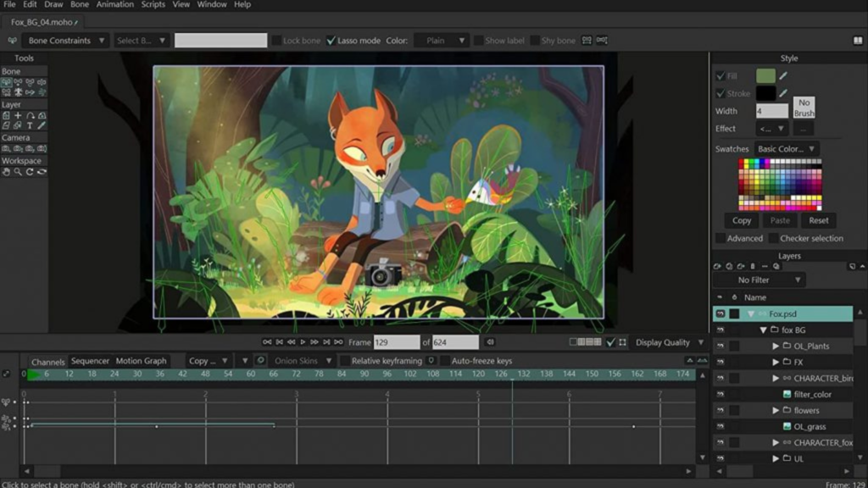Activate the Track Camera tool
868x488 pixels.
[8, 147]
